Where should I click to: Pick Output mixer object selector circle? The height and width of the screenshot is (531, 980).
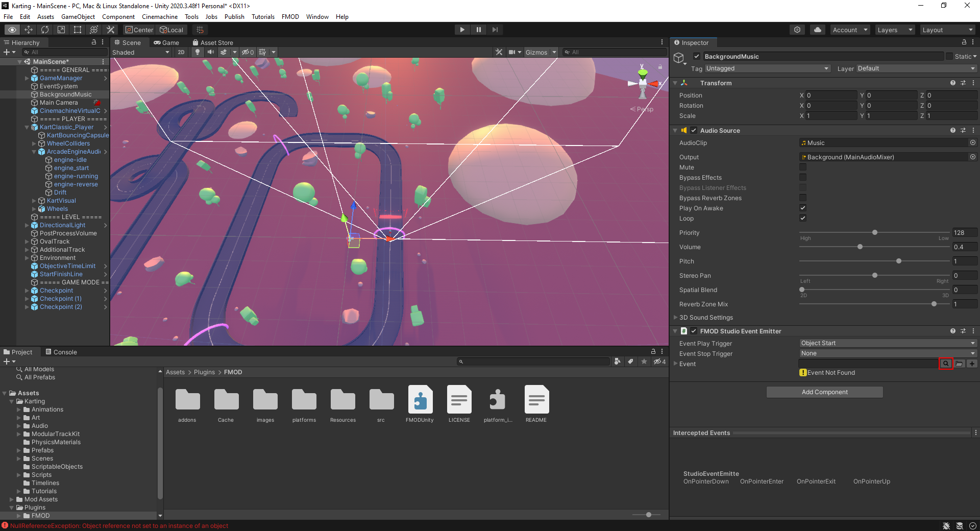click(x=973, y=157)
